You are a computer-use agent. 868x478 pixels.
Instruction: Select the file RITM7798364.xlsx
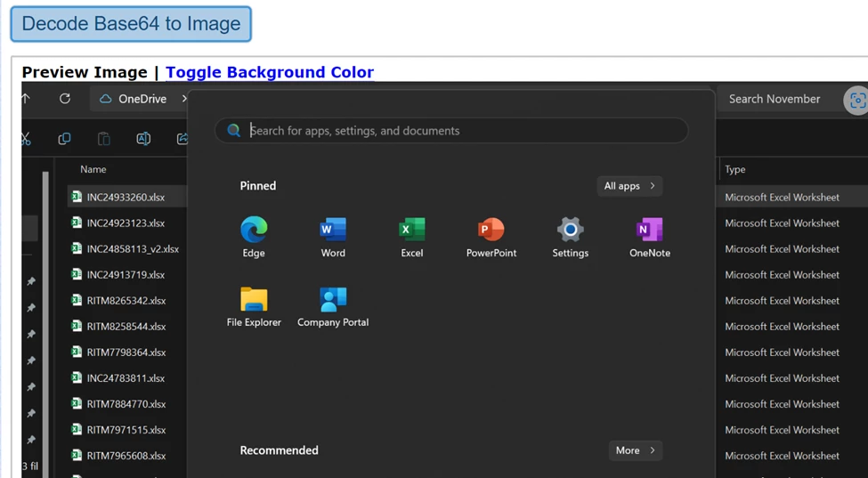pos(126,352)
